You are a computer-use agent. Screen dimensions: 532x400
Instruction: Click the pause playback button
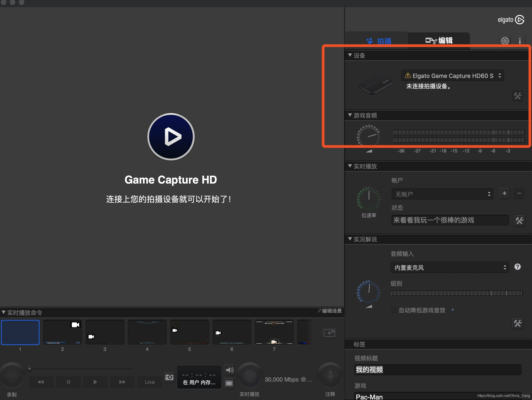click(x=68, y=382)
